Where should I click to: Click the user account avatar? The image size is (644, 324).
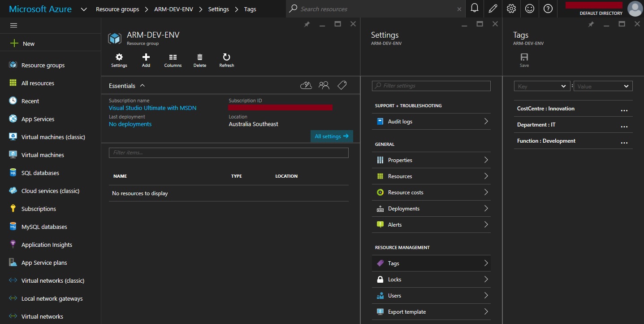point(635,9)
